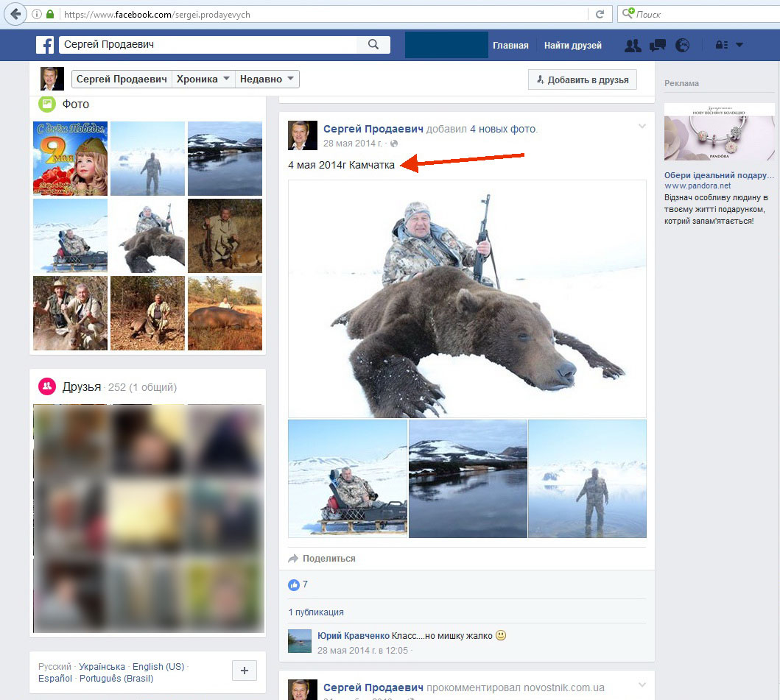Screen dimensions: 780x700
Task: Open the large bear hunting photo
Action: pyautogui.click(x=467, y=299)
